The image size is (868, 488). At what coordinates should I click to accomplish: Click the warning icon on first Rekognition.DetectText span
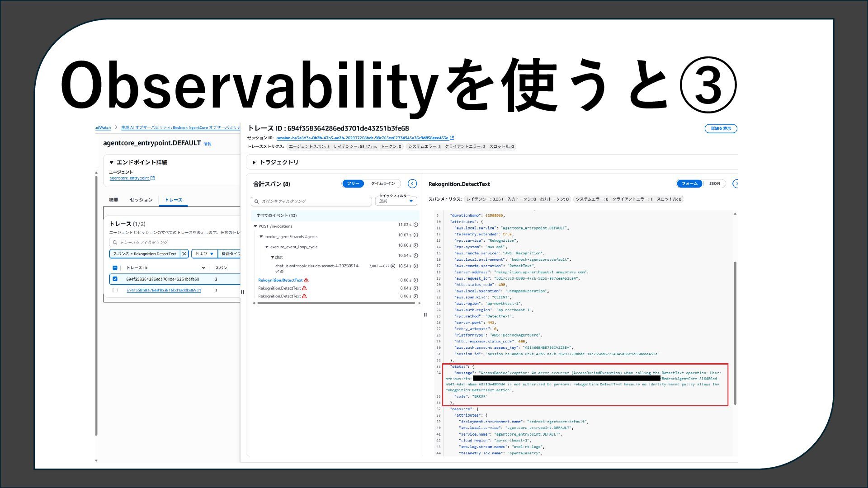coord(306,280)
